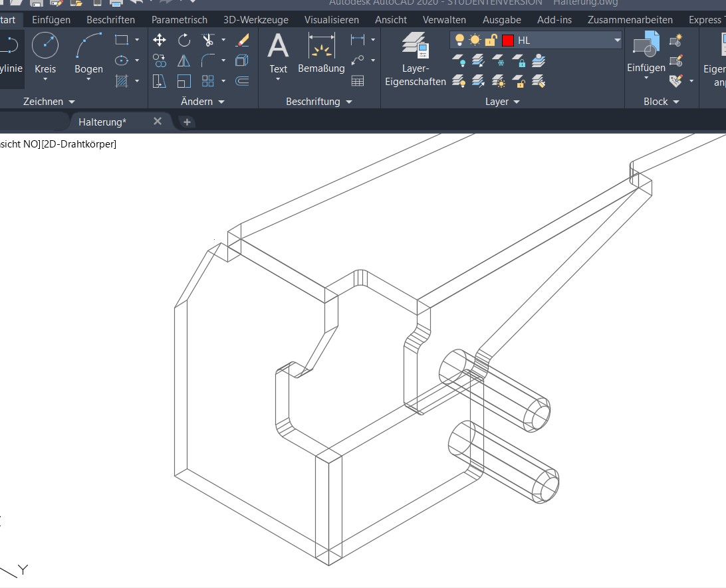Insert a table with the table icon
726x588 pixels.
coord(358,81)
